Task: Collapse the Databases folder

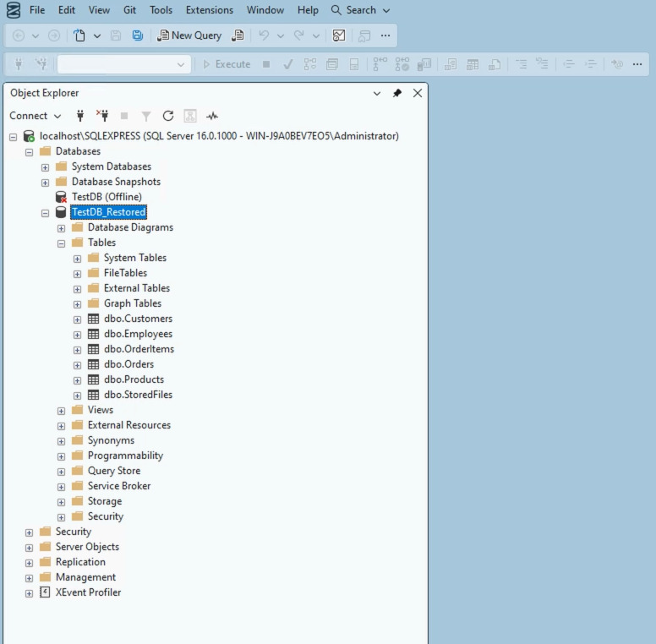Action: [29, 152]
